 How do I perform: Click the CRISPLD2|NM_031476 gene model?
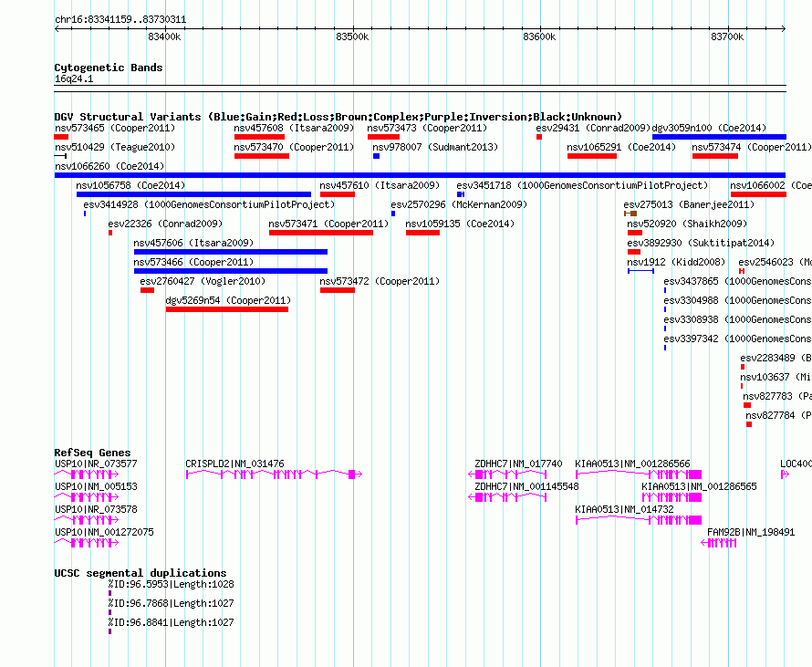click(x=274, y=474)
